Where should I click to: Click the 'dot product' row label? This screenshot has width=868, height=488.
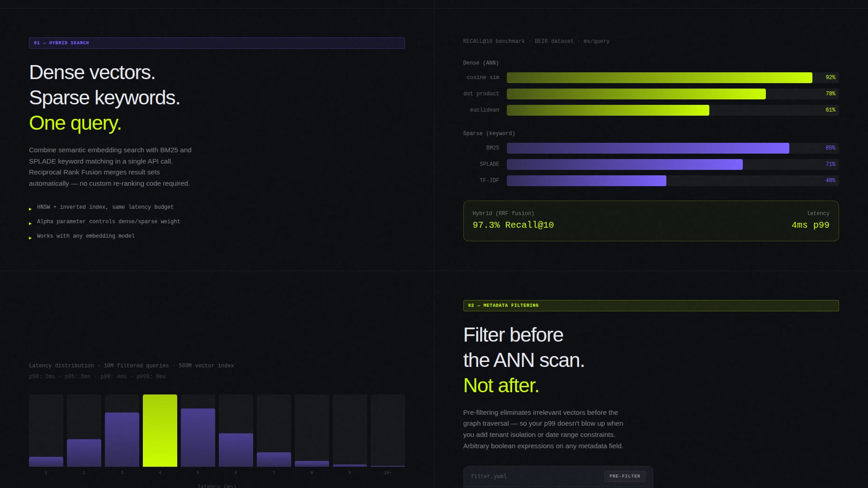481,94
